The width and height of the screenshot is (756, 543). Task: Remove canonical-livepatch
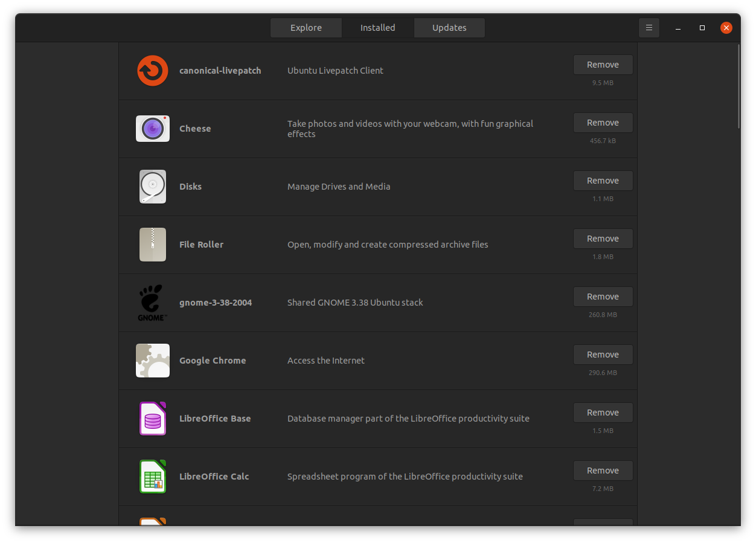[603, 65]
